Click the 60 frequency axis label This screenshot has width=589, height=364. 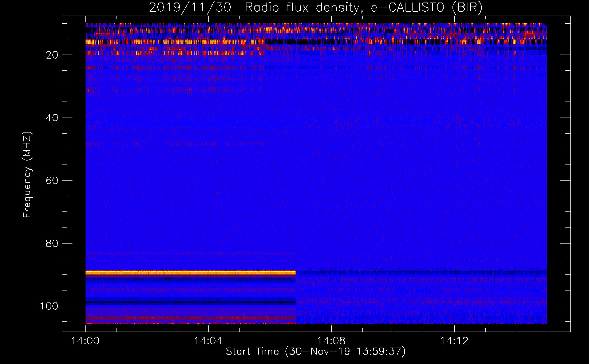point(52,181)
